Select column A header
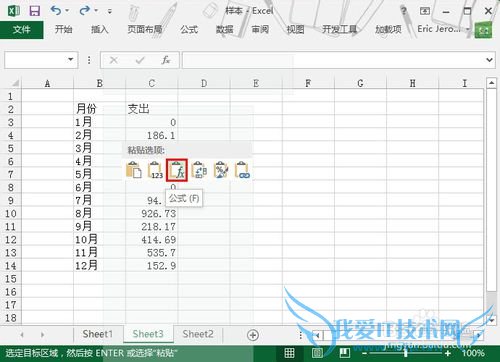Image resolution: width=500 pixels, height=362 pixels. [x=47, y=83]
